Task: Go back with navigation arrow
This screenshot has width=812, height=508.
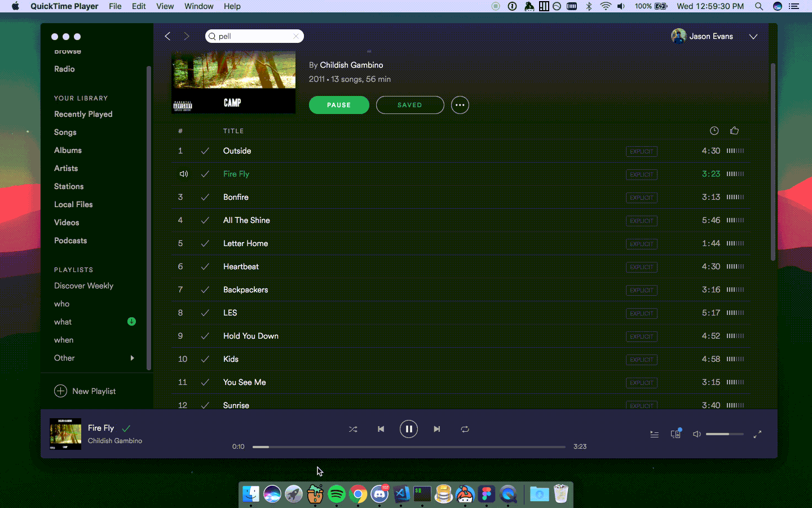Action: pos(167,36)
